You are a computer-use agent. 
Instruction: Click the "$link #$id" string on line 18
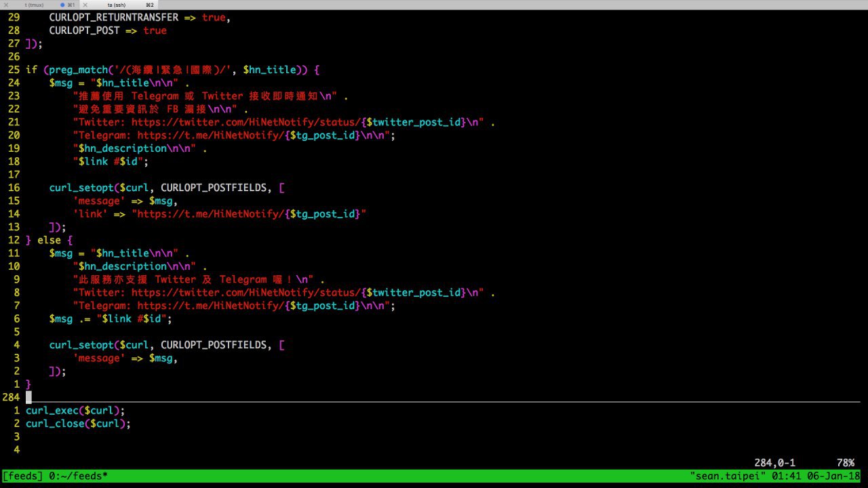tap(110, 161)
